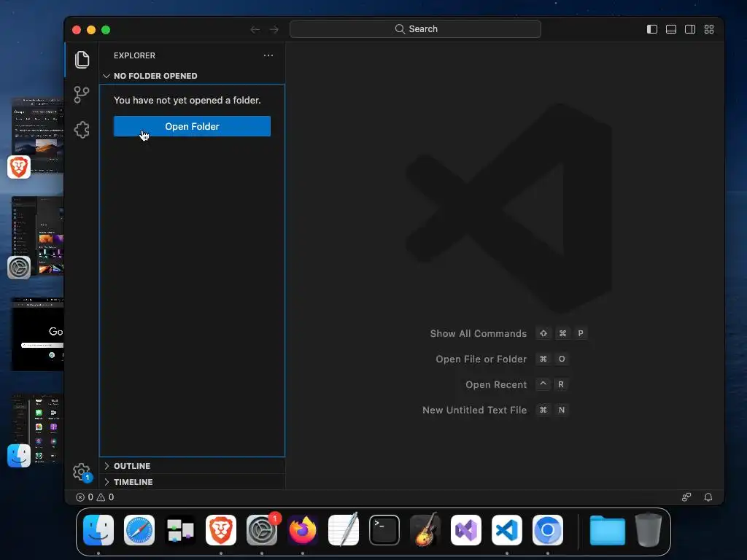Toggle the bottom panel
This screenshot has height=560, width=747.
click(671, 29)
